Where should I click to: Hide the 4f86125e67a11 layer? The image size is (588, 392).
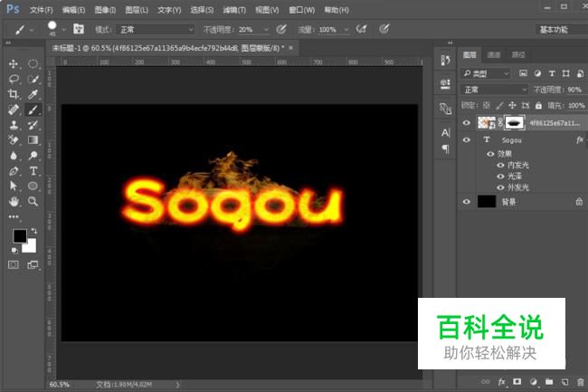467,123
